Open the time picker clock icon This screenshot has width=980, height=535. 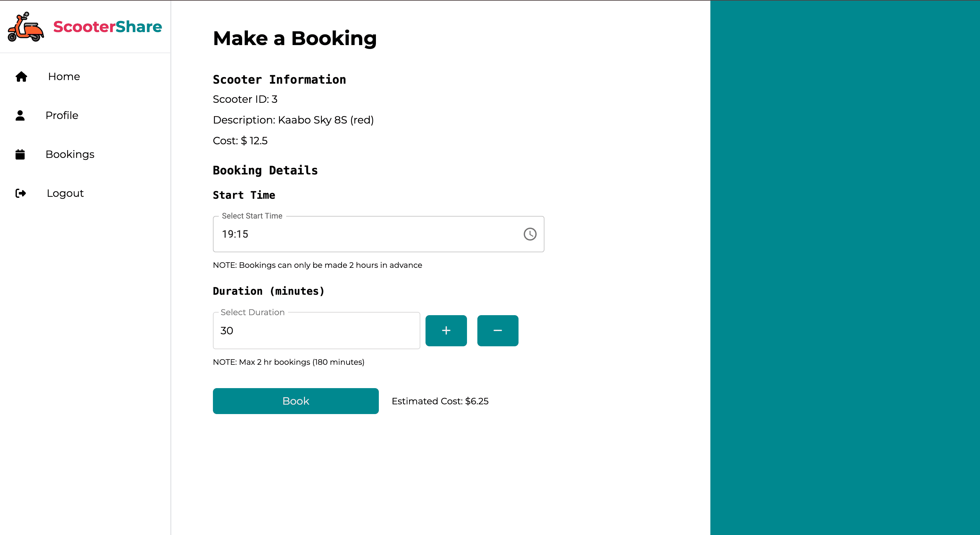point(530,234)
